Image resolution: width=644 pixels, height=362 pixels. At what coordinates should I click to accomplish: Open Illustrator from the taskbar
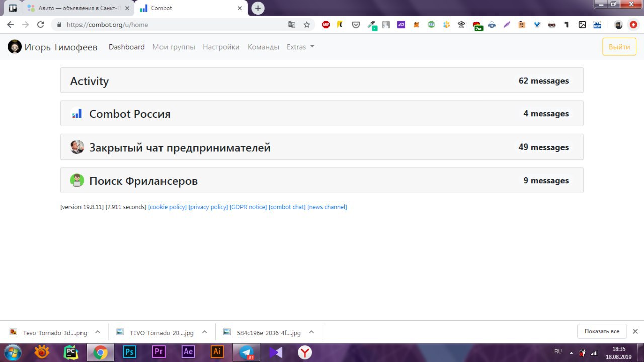(x=217, y=352)
